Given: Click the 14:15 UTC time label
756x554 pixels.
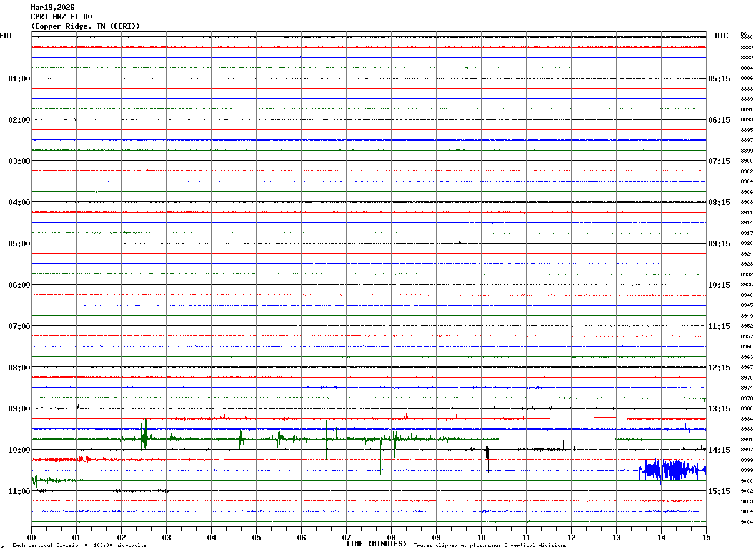Looking at the screenshot, I should click(719, 450).
